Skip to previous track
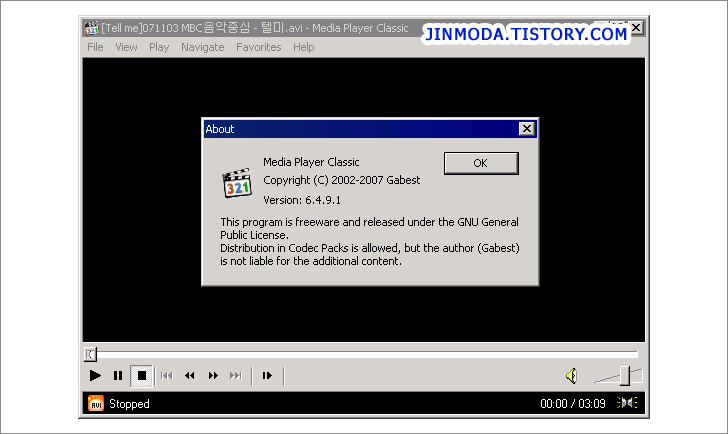This screenshot has height=434, width=728. pyautogui.click(x=167, y=376)
